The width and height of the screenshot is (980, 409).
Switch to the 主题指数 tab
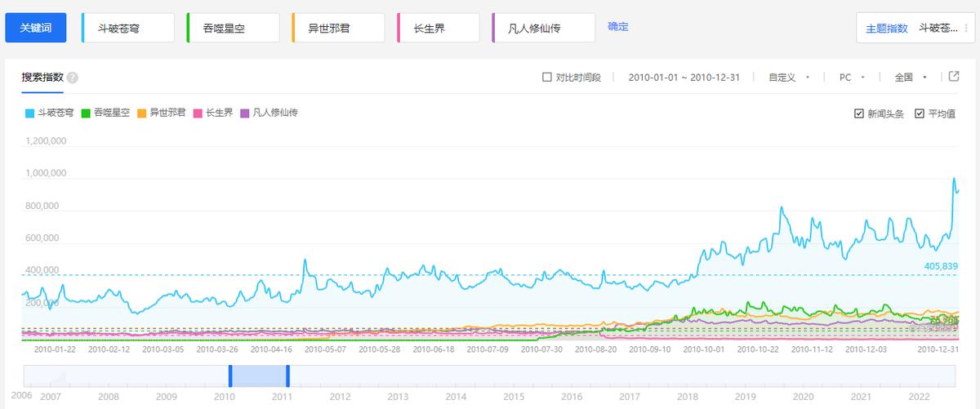tap(887, 28)
